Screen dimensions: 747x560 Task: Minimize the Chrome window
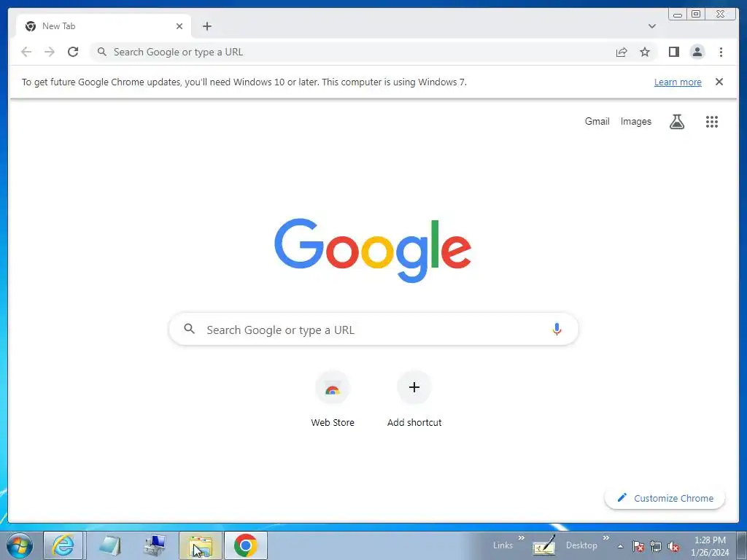[x=678, y=15]
